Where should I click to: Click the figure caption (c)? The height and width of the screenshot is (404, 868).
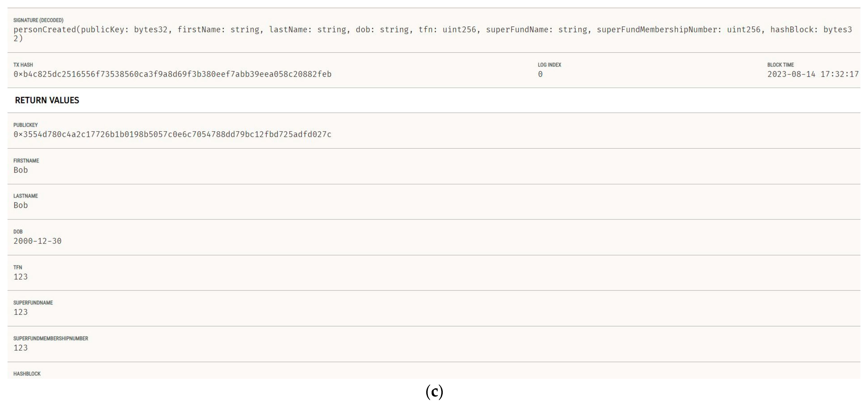(x=434, y=392)
